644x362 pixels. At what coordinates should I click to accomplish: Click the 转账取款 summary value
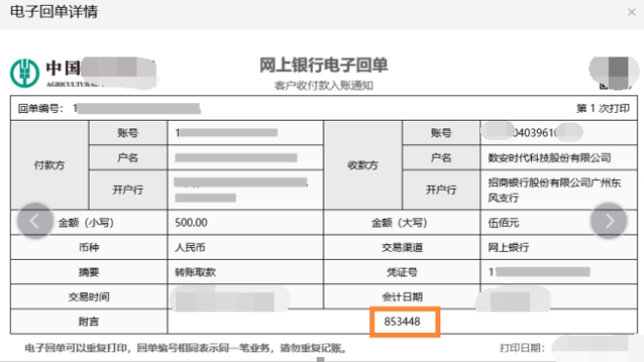[x=196, y=272]
